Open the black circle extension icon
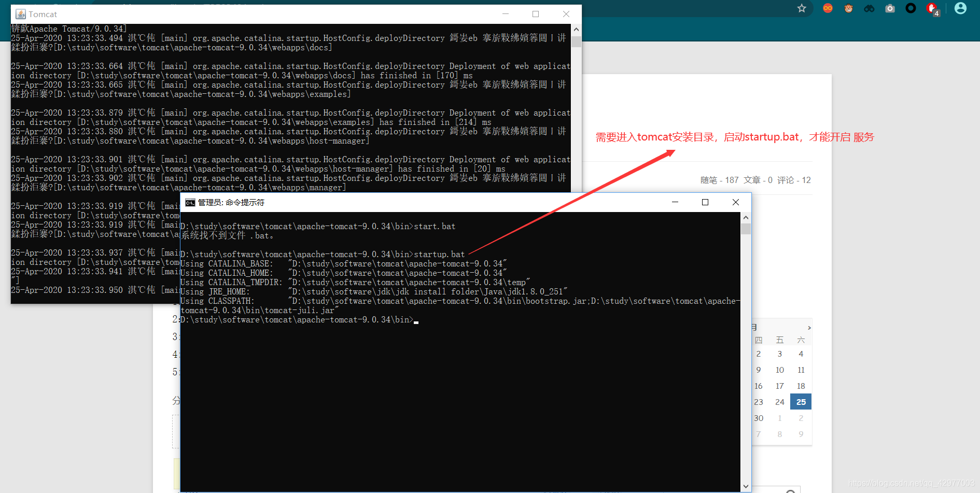This screenshot has width=980, height=493. click(x=911, y=8)
